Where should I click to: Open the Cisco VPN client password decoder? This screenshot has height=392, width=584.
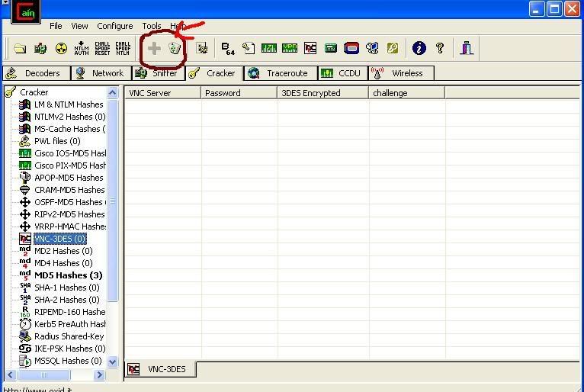[290, 48]
